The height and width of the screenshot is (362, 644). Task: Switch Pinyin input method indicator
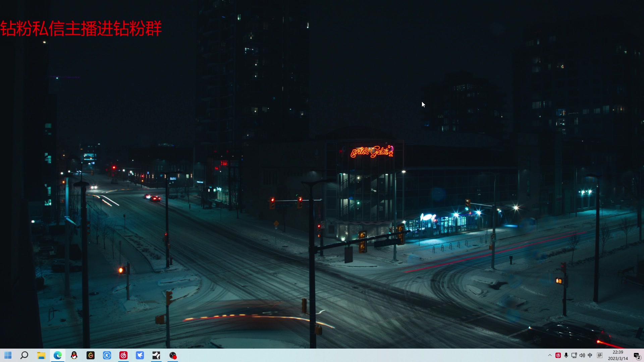click(600, 355)
